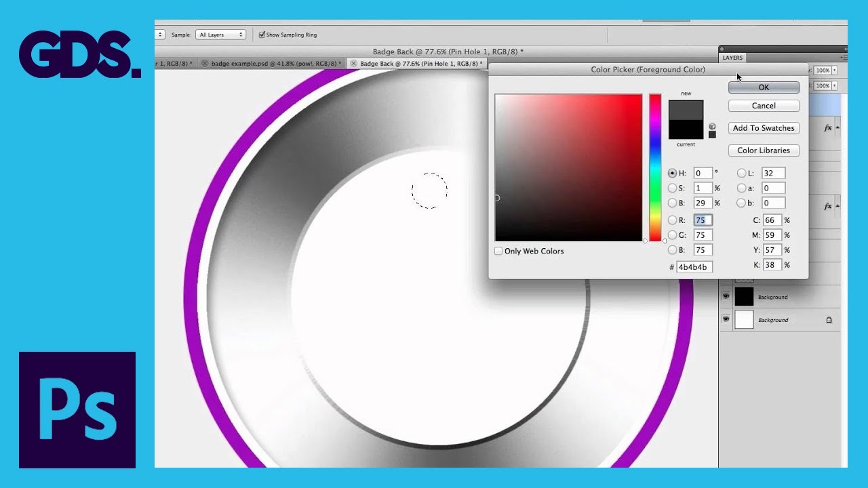Click the lower fx layer effects icon

pyautogui.click(x=828, y=206)
